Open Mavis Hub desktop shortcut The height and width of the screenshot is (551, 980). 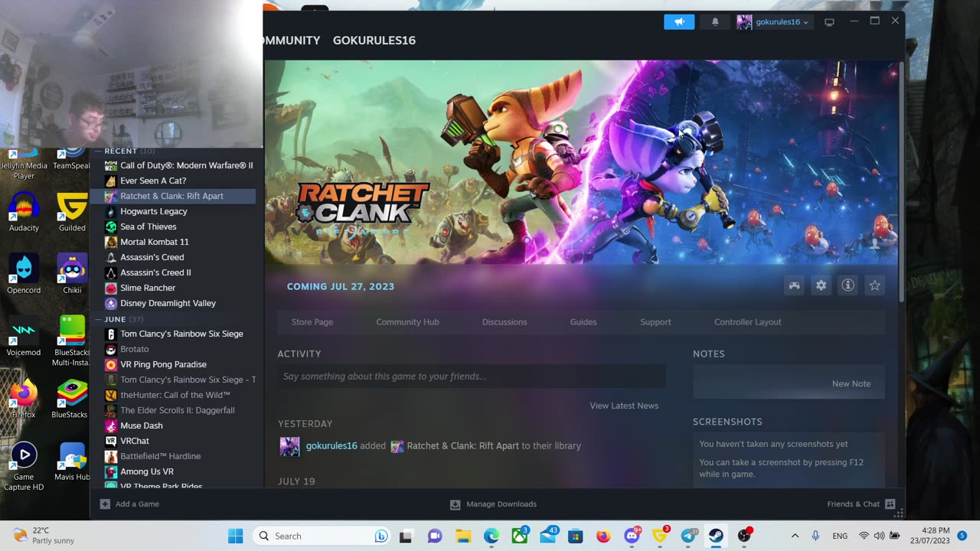click(x=72, y=461)
